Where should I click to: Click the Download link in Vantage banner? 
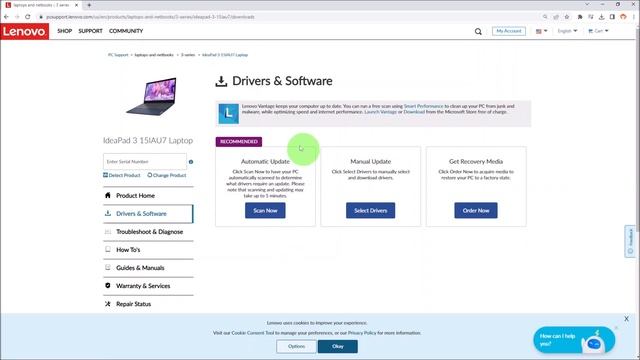click(x=414, y=112)
